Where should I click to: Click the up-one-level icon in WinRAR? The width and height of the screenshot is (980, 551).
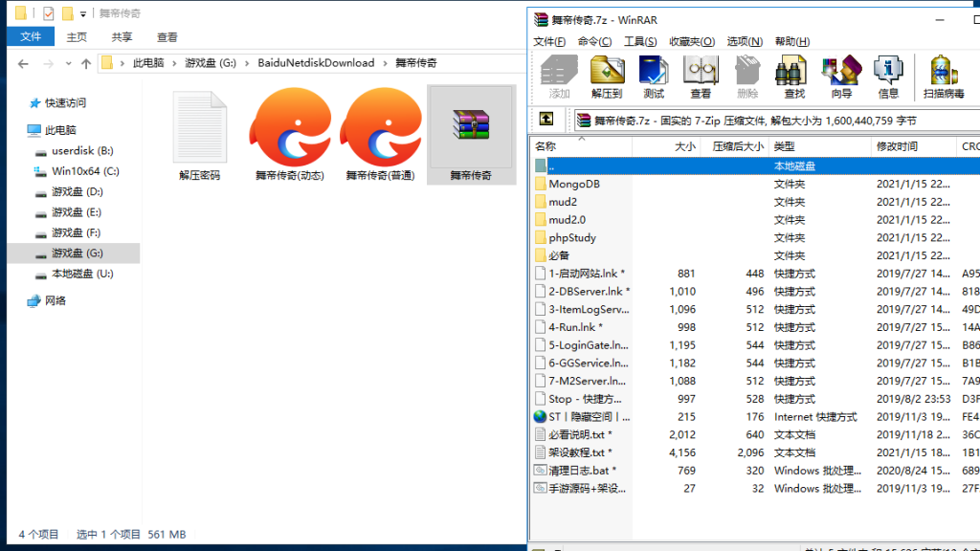(x=546, y=120)
